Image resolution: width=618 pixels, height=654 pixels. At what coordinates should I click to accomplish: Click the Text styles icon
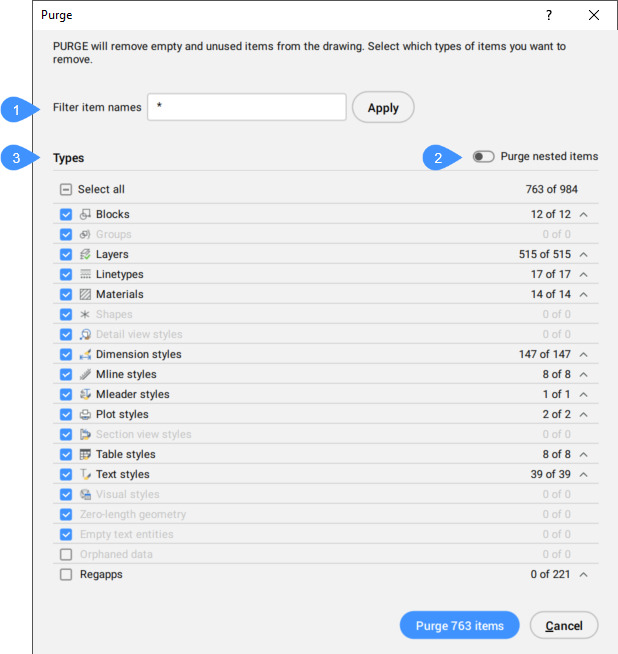pos(85,474)
